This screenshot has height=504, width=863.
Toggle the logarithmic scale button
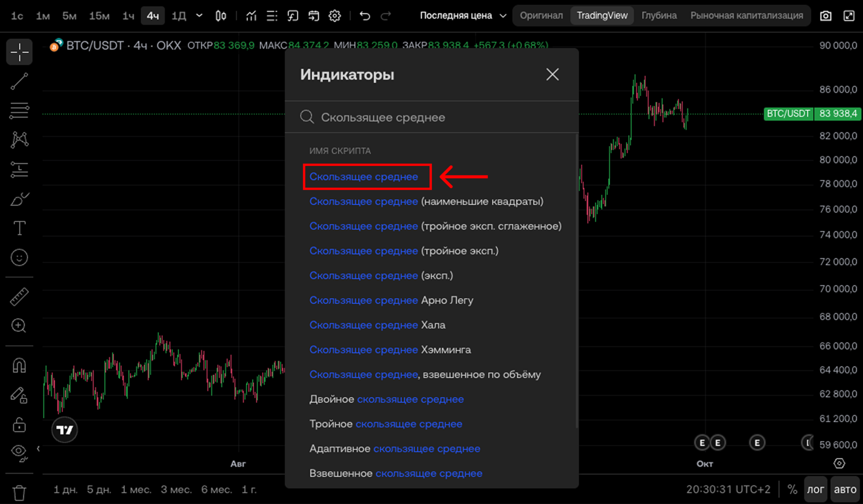click(x=815, y=490)
